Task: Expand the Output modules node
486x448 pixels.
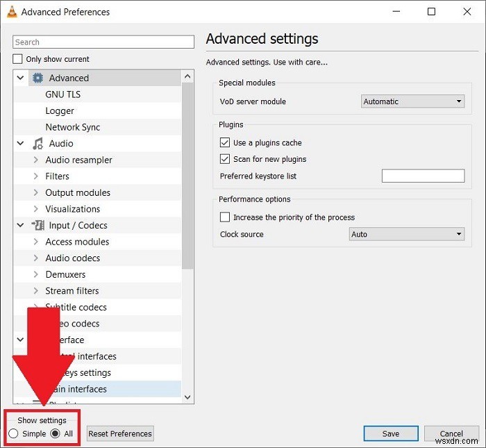Action: tap(35, 192)
